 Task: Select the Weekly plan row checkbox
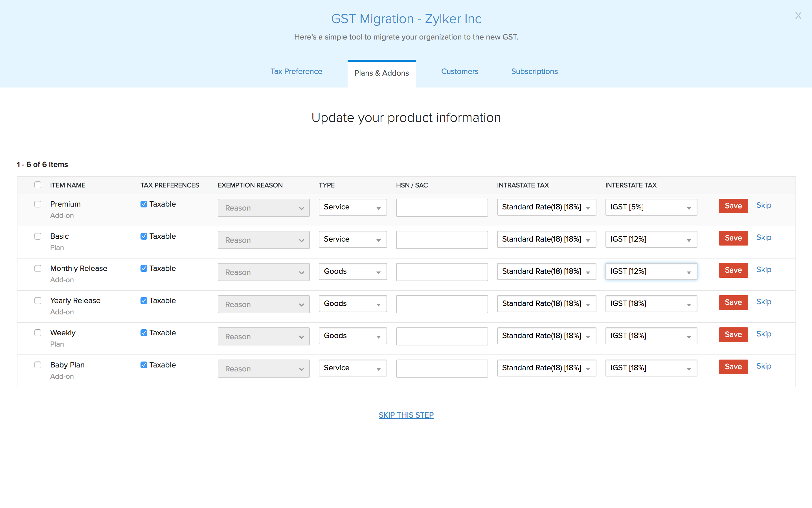pos(38,333)
